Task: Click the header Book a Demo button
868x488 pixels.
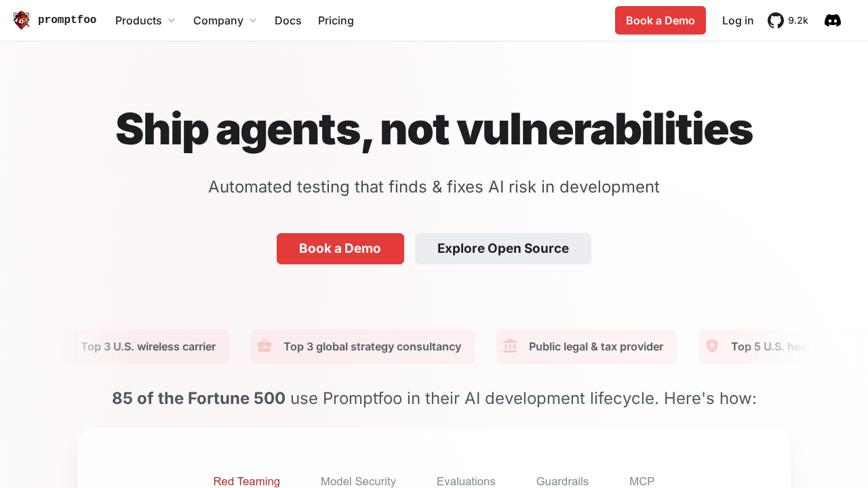Action: (660, 20)
